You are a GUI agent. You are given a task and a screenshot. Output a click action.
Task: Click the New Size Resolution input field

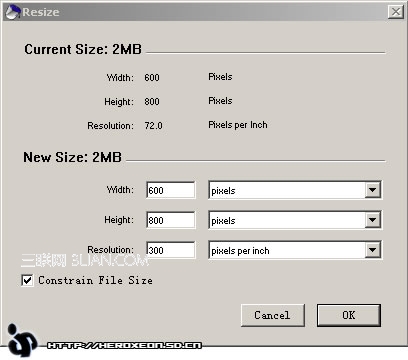click(x=171, y=250)
